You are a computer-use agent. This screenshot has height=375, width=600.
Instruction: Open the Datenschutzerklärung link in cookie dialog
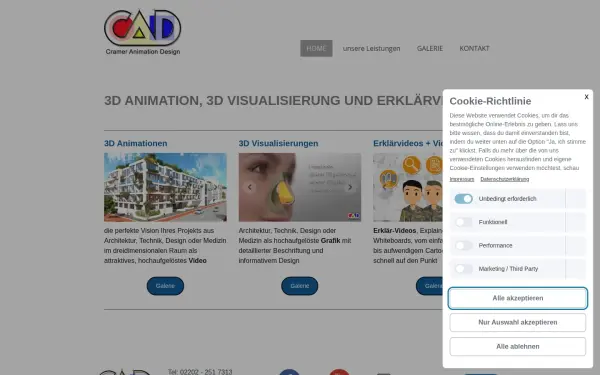(x=504, y=179)
